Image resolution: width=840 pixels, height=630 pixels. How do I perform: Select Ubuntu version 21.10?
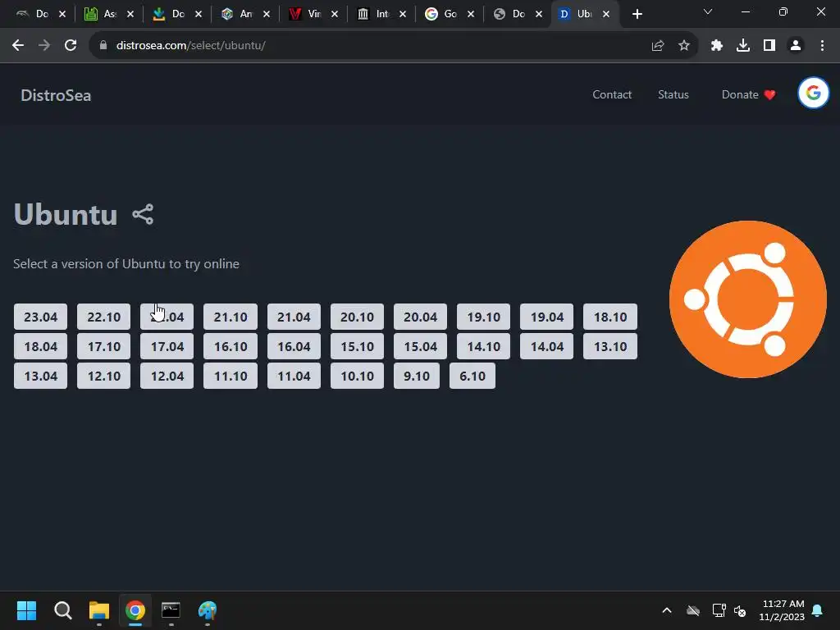coord(231,317)
